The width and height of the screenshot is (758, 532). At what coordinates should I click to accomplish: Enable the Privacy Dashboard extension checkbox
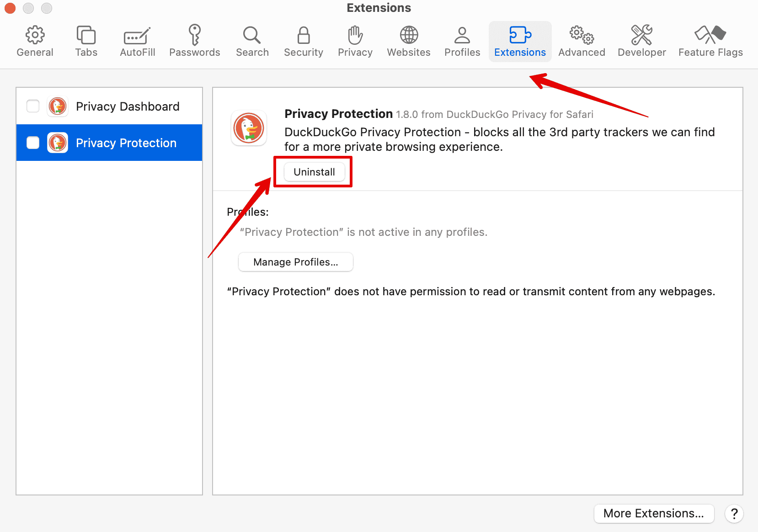point(33,106)
